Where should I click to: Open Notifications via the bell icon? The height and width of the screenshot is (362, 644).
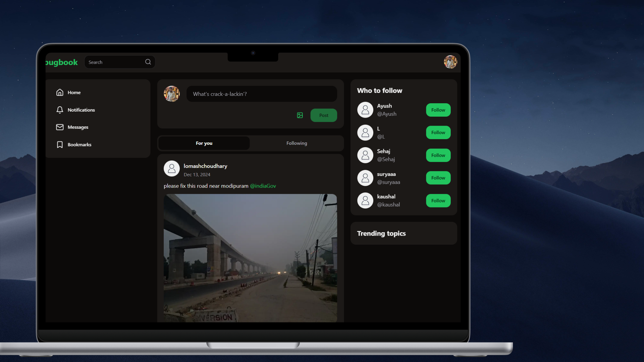coord(60,110)
